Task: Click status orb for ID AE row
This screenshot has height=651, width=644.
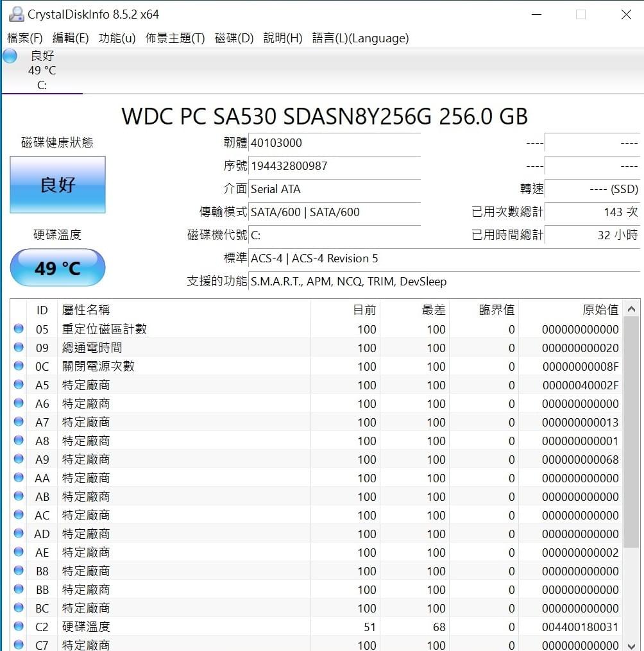Action: 19,552
